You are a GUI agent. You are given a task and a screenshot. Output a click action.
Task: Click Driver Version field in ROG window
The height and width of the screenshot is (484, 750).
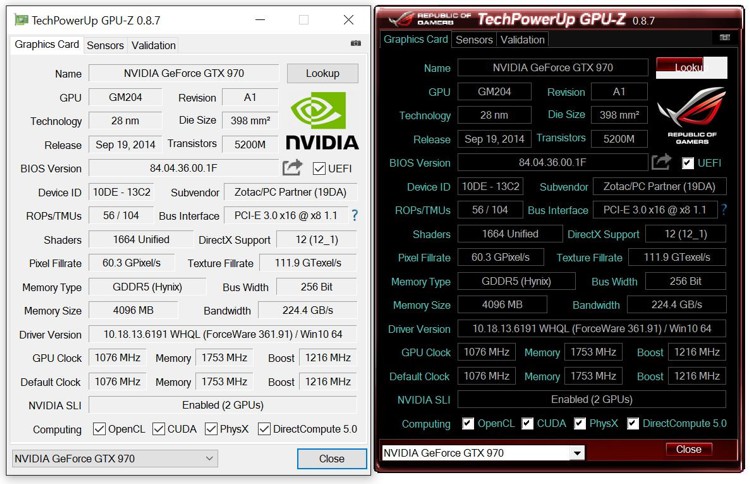coord(592,329)
